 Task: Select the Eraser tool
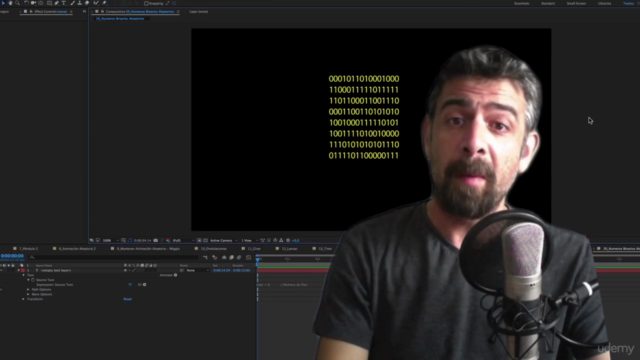[87, 3]
